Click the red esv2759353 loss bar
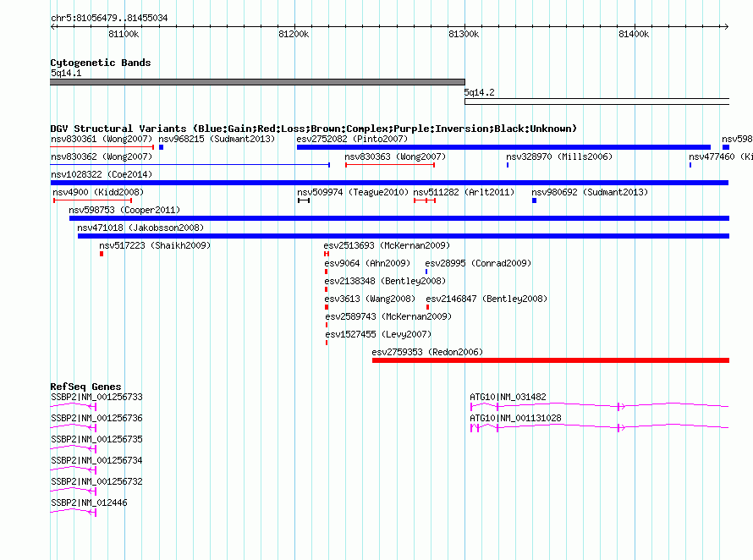This screenshot has width=753, height=560. point(551,360)
